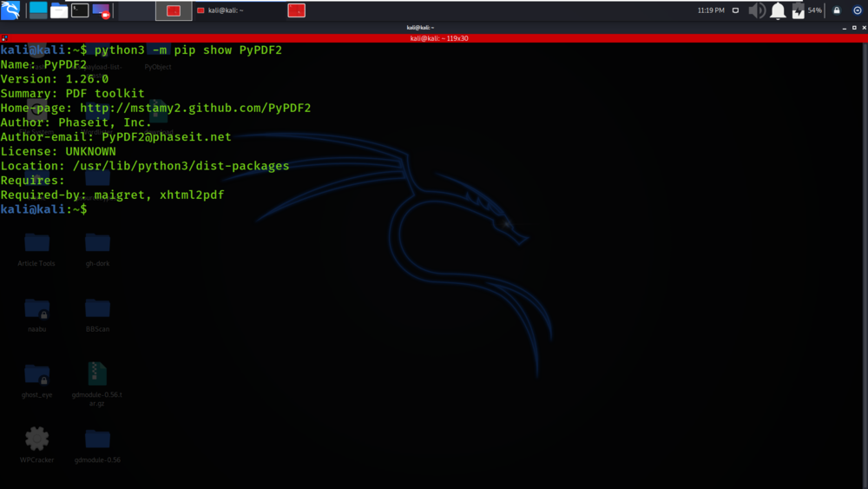The image size is (868, 489).
Task: Click the terminal vertical scrollbar
Action: click(865, 266)
